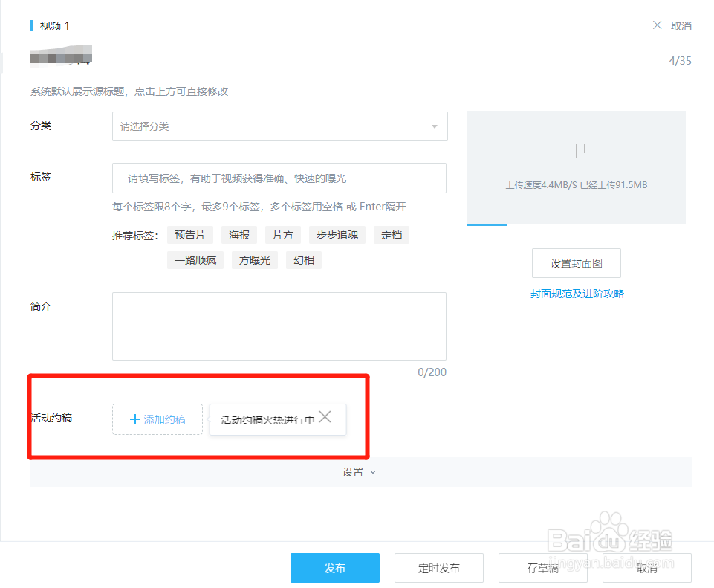Add recommended tag 片方
The image size is (714, 588).
click(x=283, y=235)
